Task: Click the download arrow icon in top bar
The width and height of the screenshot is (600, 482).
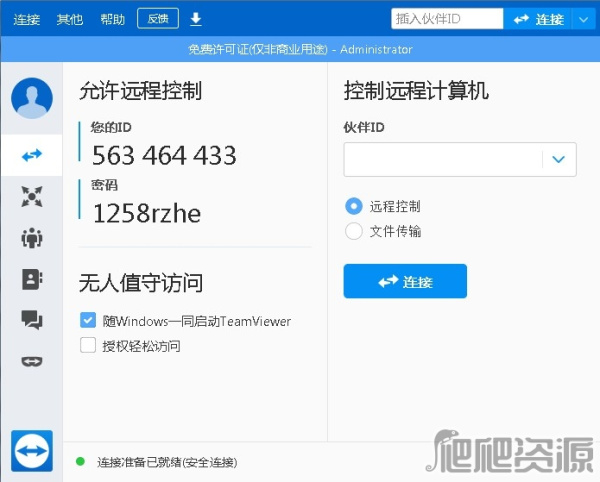Action: 196,19
